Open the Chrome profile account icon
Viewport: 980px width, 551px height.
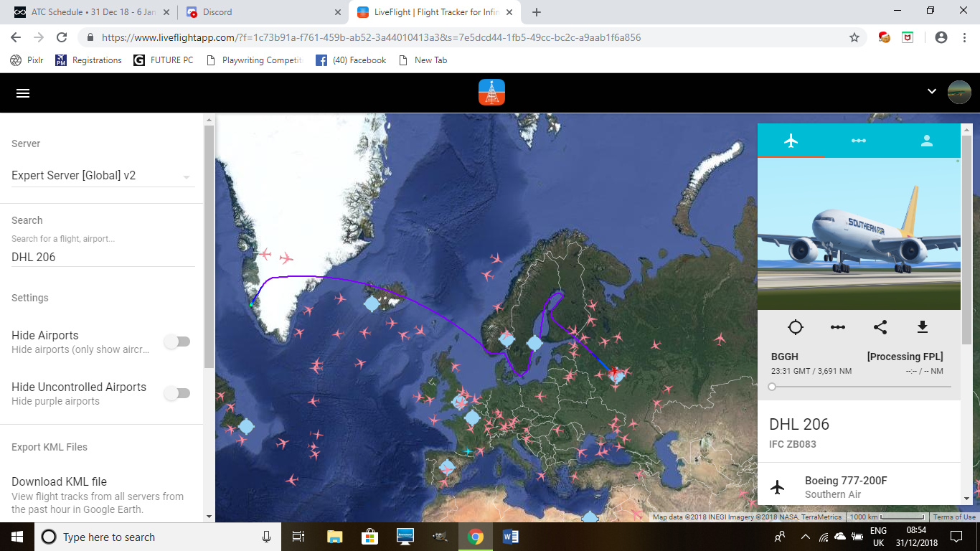point(941,37)
